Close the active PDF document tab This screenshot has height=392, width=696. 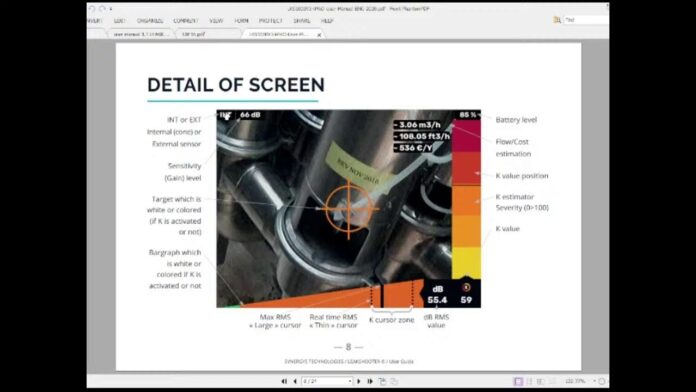[x=319, y=35]
